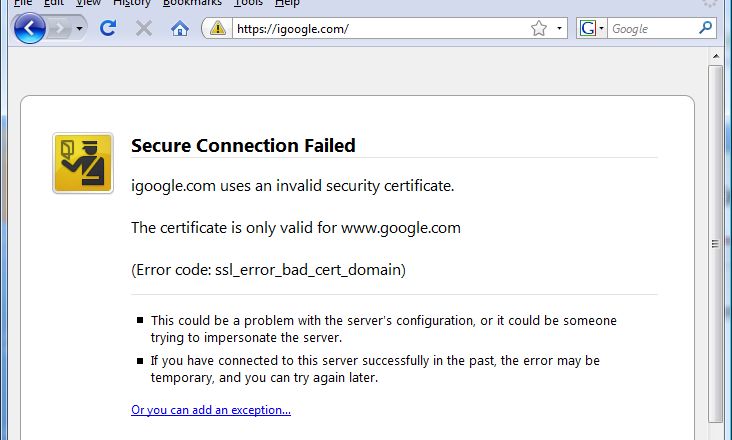Go to the Home page
Viewport: 732px width, 440px height.
(x=180, y=28)
